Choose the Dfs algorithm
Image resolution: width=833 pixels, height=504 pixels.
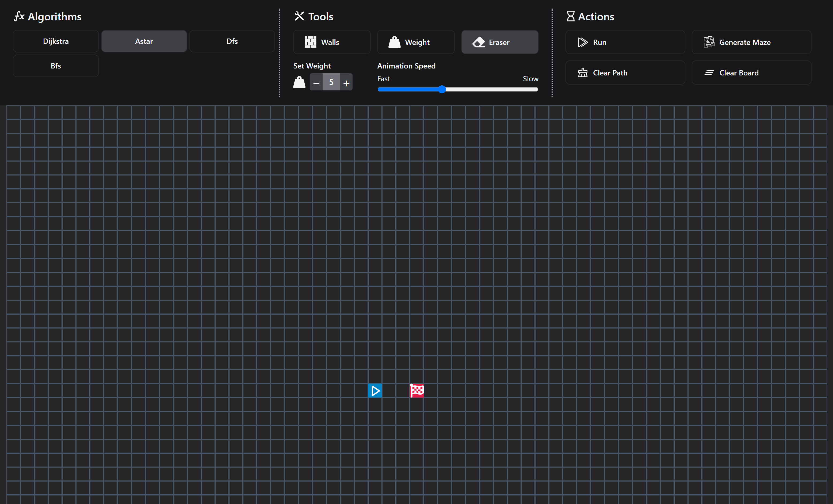[232, 41]
